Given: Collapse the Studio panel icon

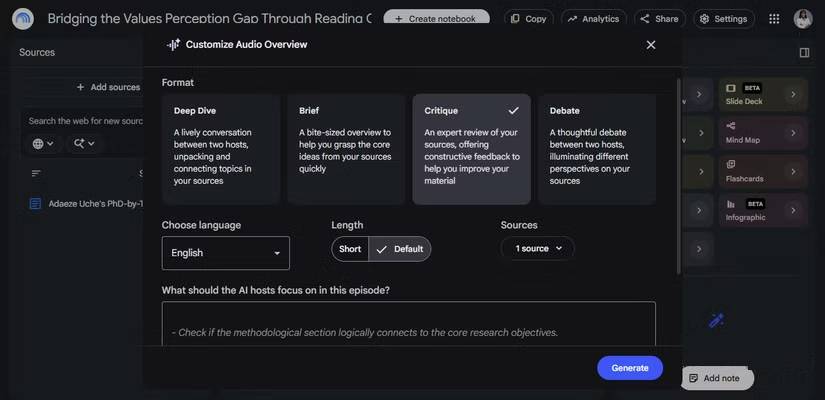Looking at the screenshot, I should coord(804,53).
